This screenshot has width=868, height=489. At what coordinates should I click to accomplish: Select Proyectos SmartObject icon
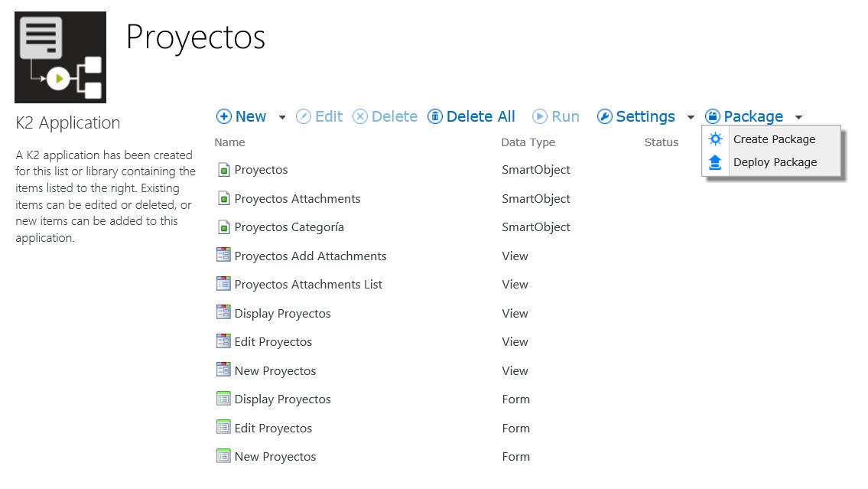[x=223, y=170]
